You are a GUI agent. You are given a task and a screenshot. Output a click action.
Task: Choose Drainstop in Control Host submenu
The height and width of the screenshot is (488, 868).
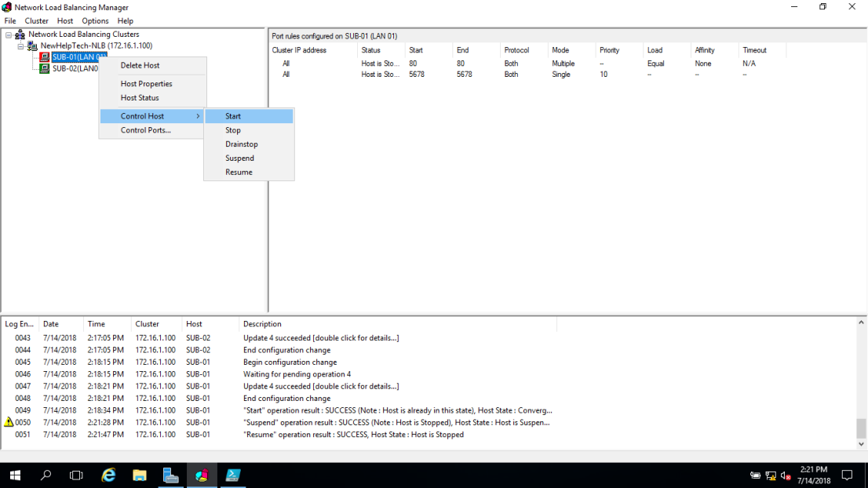249,144
